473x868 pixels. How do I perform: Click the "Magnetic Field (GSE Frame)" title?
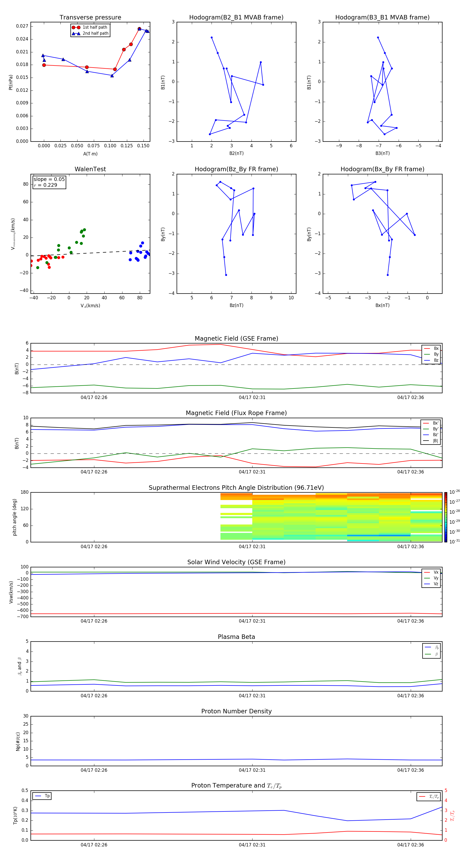pyautogui.click(x=236, y=339)
